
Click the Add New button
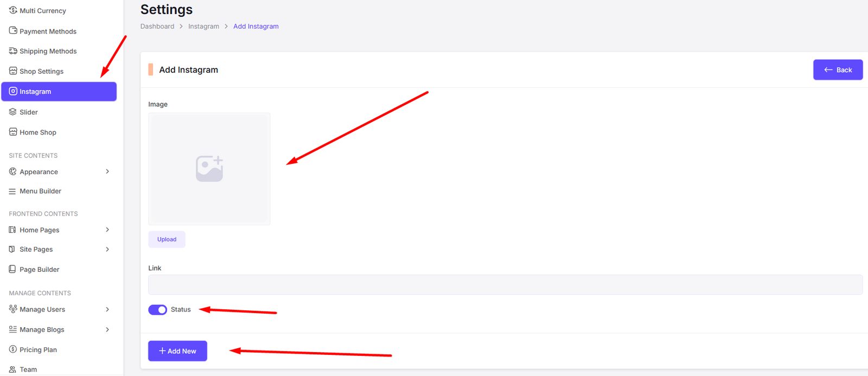coord(178,351)
